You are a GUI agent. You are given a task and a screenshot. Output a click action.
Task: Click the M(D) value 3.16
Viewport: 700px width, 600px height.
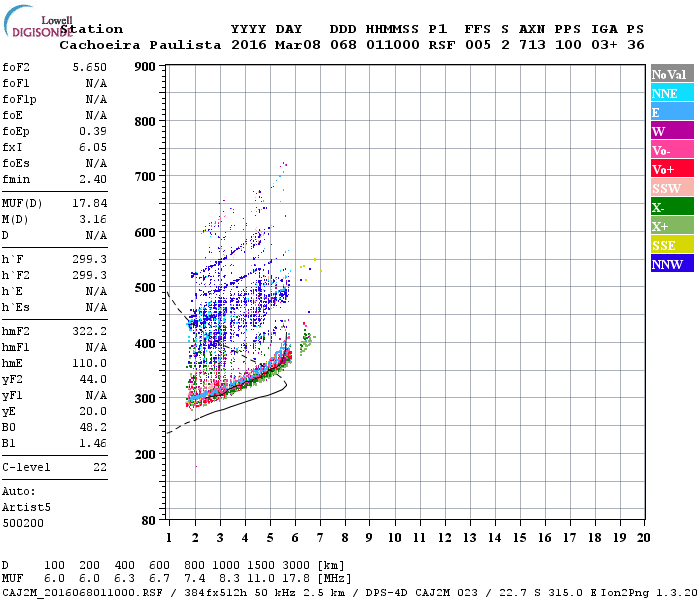coord(93,220)
